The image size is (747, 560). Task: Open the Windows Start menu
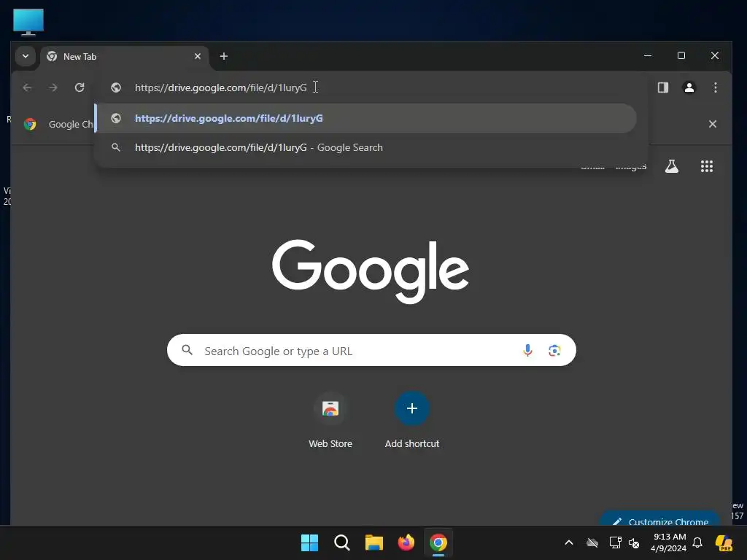309,542
